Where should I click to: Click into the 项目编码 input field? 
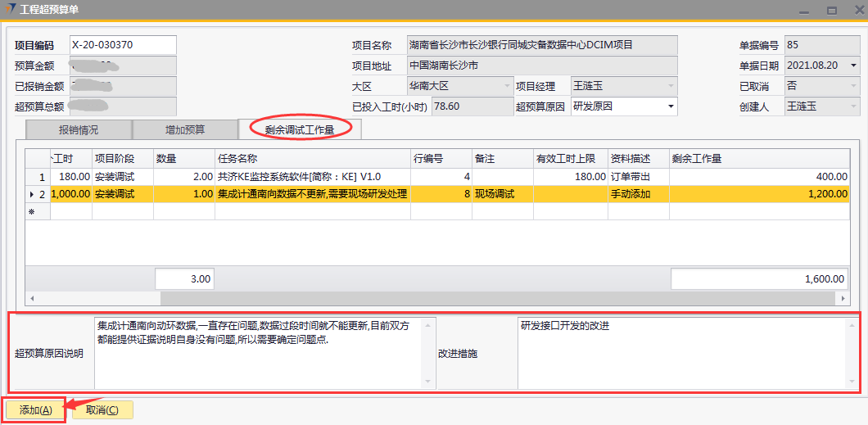(123, 45)
